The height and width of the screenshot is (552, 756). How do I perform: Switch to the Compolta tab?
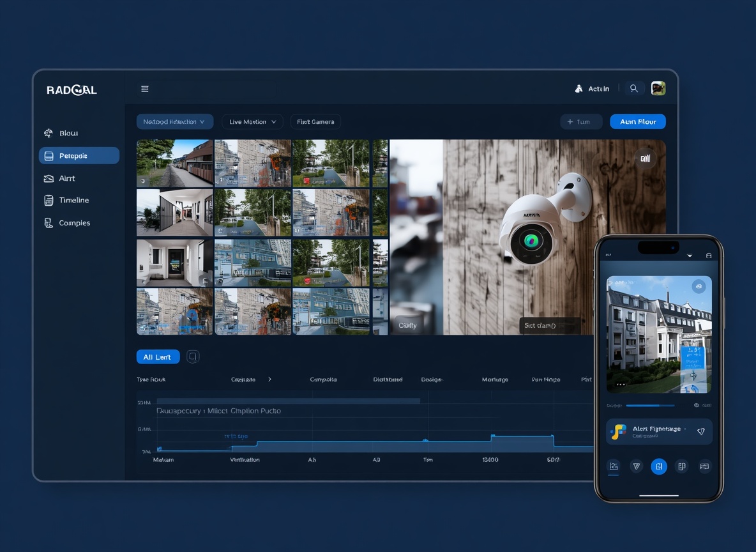(x=323, y=379)
